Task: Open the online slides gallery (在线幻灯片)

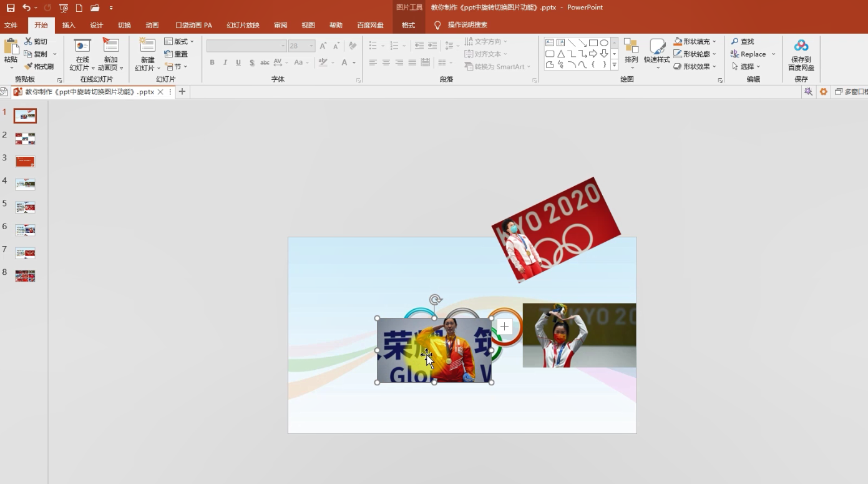Action: (82, 55)
